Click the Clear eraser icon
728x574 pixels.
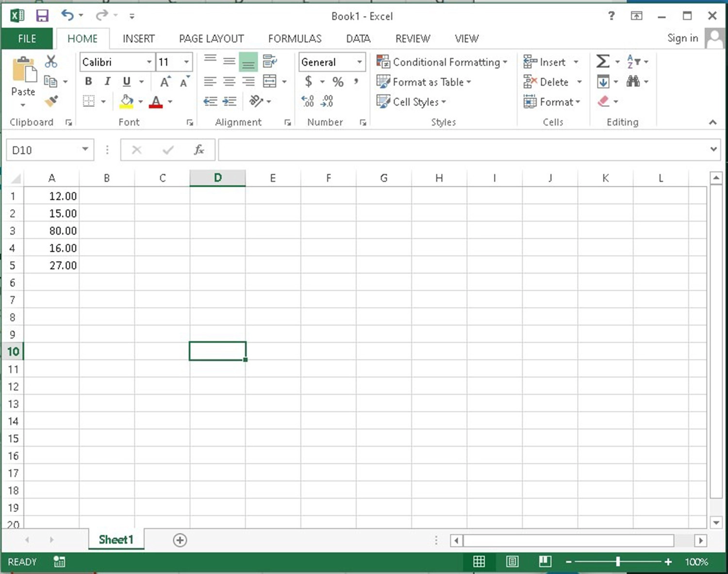pyautogui.click(x=603, y=101)
